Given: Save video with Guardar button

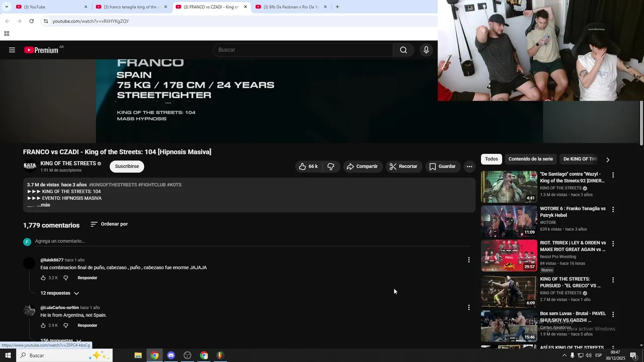Looking at the screenshot, I should click(442, 166).
